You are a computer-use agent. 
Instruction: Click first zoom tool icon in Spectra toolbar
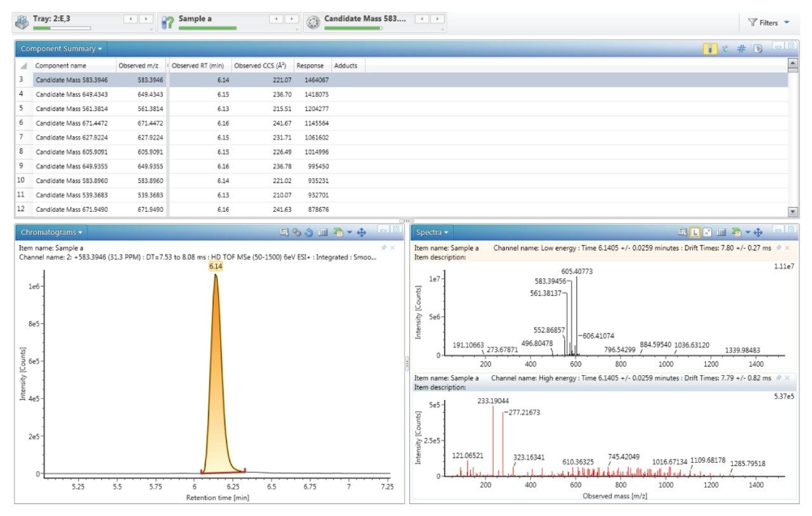tap(683, 233)
